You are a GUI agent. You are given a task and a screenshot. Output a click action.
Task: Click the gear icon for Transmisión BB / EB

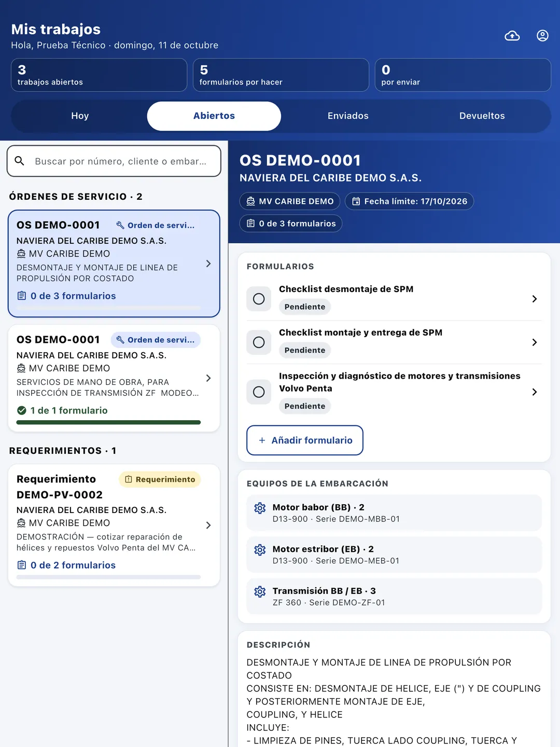(260, 591)
